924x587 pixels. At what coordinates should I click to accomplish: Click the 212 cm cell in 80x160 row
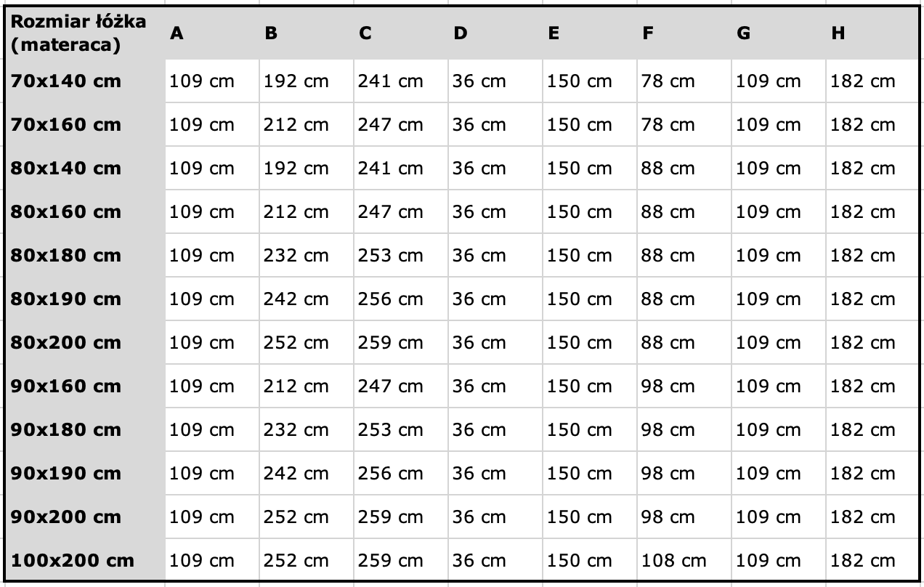click(307, 212)
